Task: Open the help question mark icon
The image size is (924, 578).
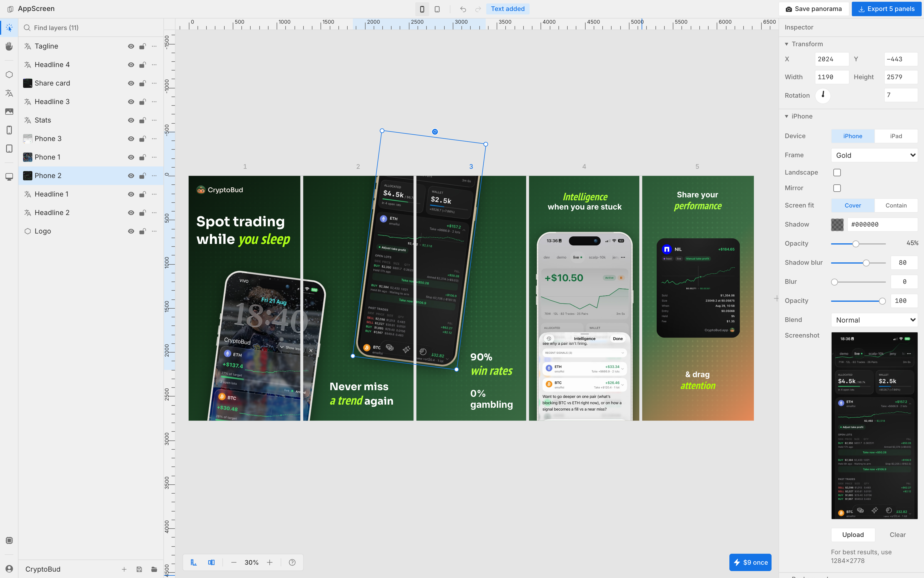Action: [292, 562]
